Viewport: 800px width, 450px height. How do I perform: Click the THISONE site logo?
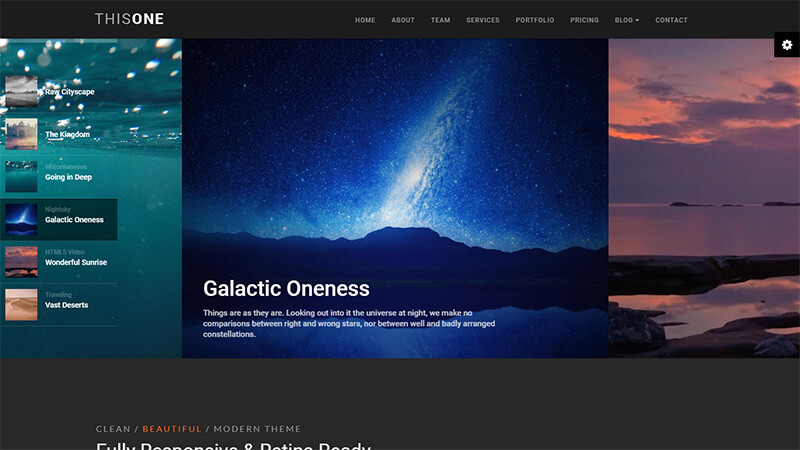(x=129, y=19)
